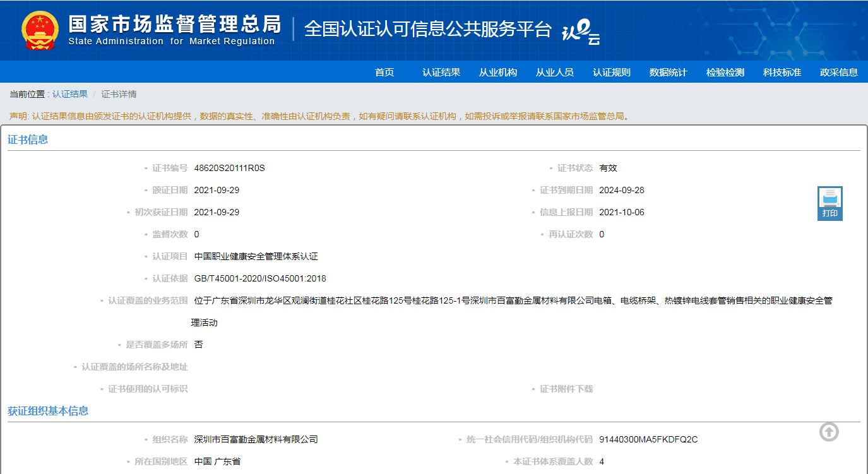This screenshot has width=868, height=474.
Task: Go to 从业人员 navigation item
Action: pyautogui.click(x=555, y=73)
